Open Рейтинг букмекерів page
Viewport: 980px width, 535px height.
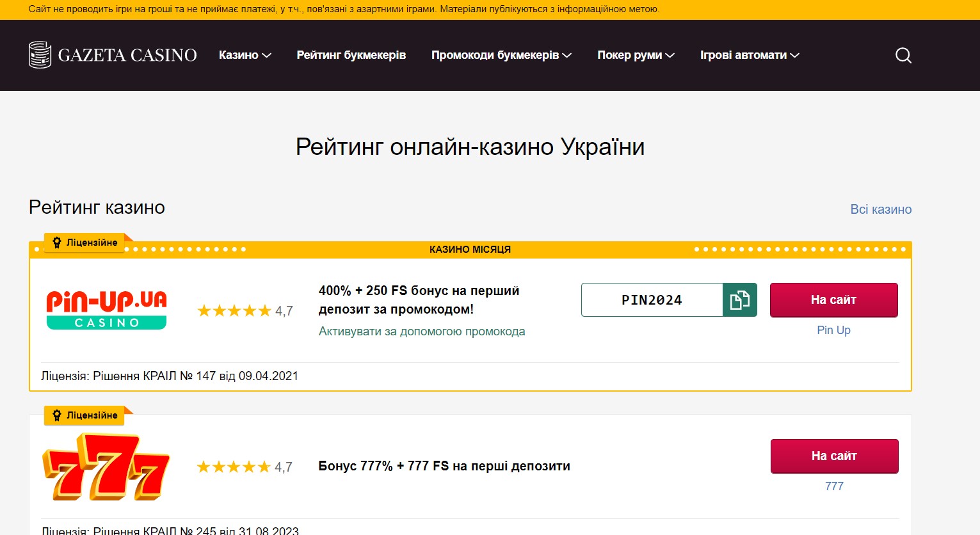[x=351, y=55]
